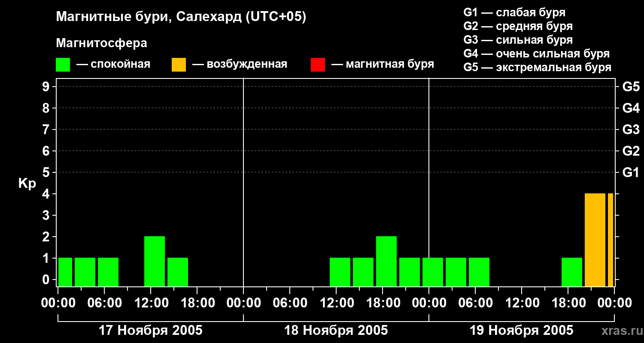Click the green Kp 2 bar on 17 November at 12:00
644x343 pixels.
pos(155,261)
